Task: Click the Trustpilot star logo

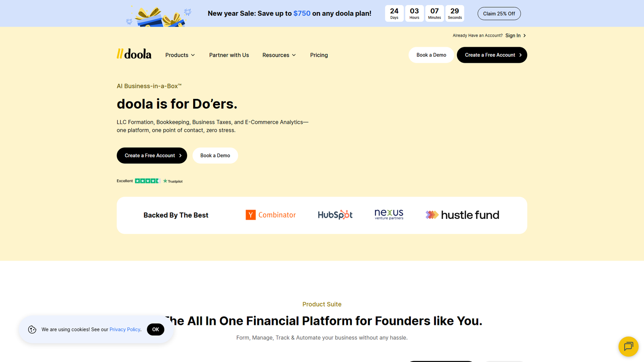Action: pyautogui.click(x=165, y=181)
